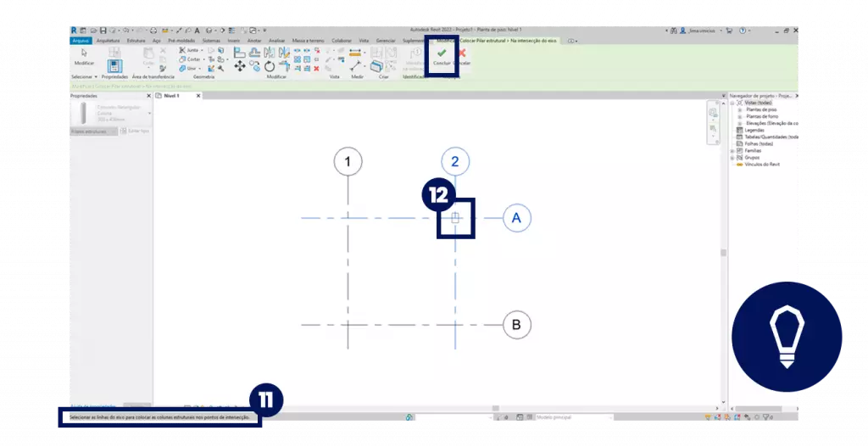
Task: Click the Save icon in quick access toolbar
Action: pyautogui.click(x=103, y=31)
